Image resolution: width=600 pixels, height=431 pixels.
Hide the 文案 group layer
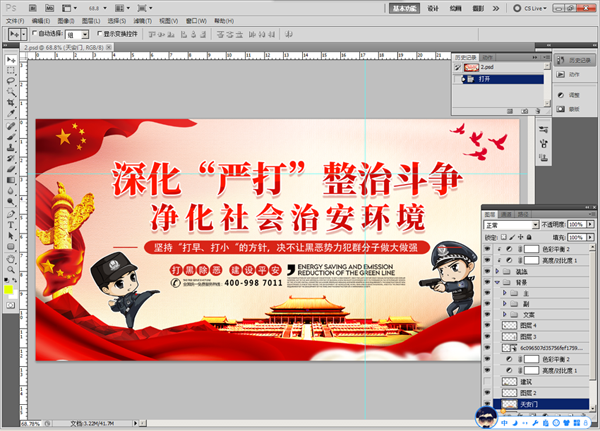click(487, 314)
